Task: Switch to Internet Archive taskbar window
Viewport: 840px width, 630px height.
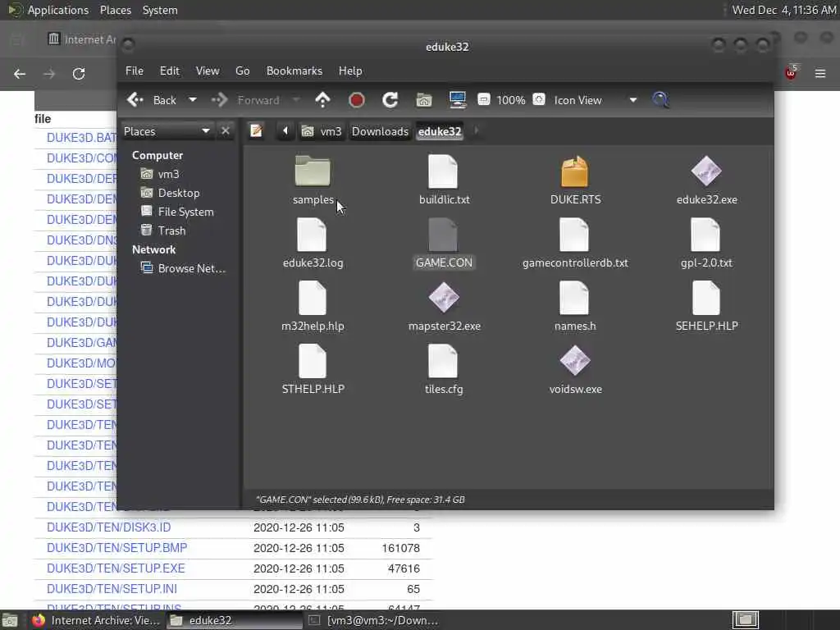Action: pyautogui.click(x=95, y=620)
